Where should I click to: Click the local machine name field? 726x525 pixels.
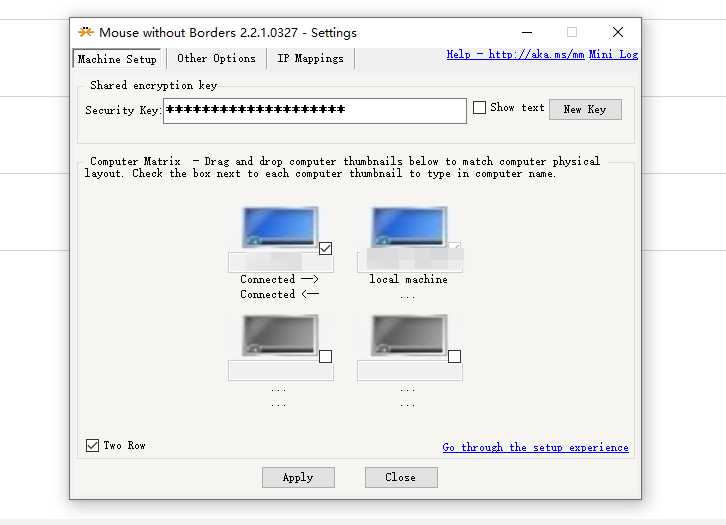click(410, 262)
